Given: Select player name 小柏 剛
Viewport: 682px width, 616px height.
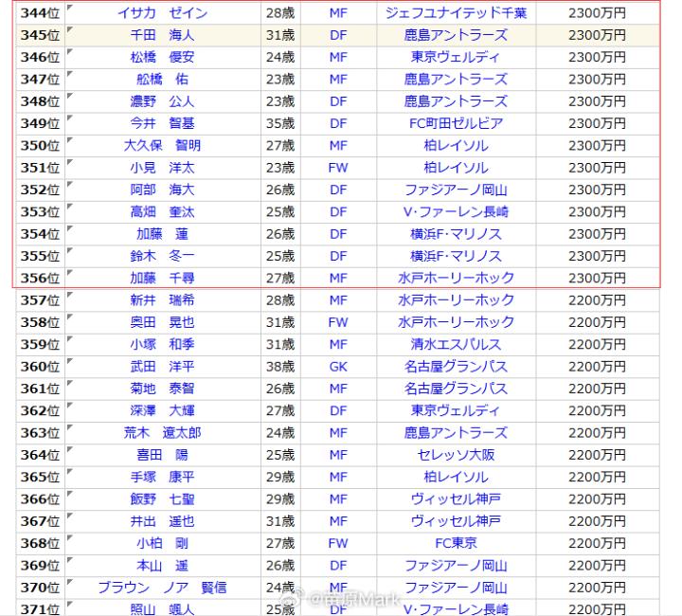Looking at the screenshot, I should click(x=162, y=543).
